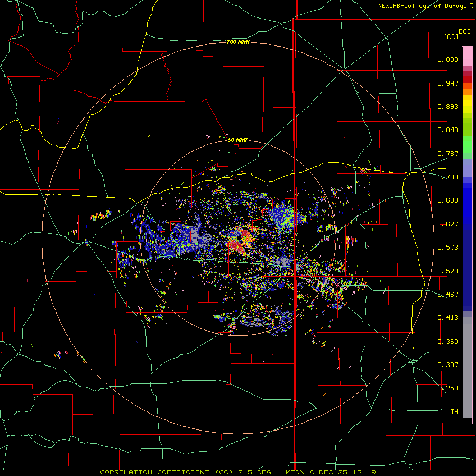Click the gray segment of the color bar
The height and width of the screenshot is (476, 476).
[467, 368]
